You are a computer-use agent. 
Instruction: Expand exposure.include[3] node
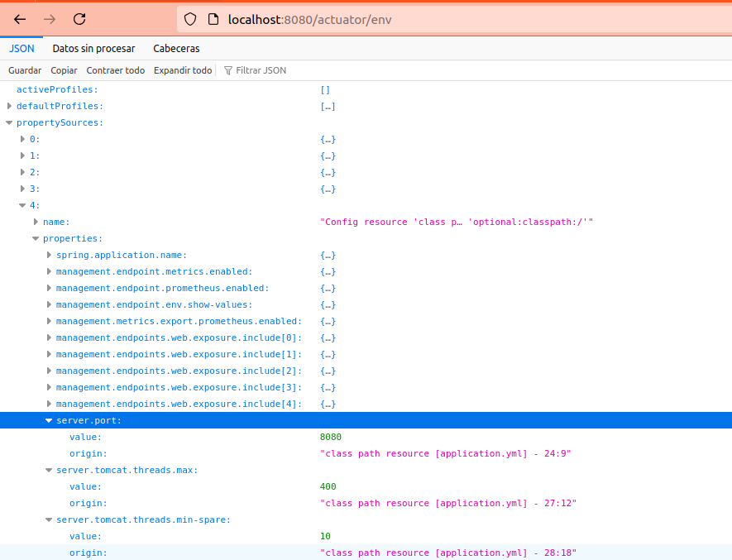pyautogui.click(x=49, y=387)
